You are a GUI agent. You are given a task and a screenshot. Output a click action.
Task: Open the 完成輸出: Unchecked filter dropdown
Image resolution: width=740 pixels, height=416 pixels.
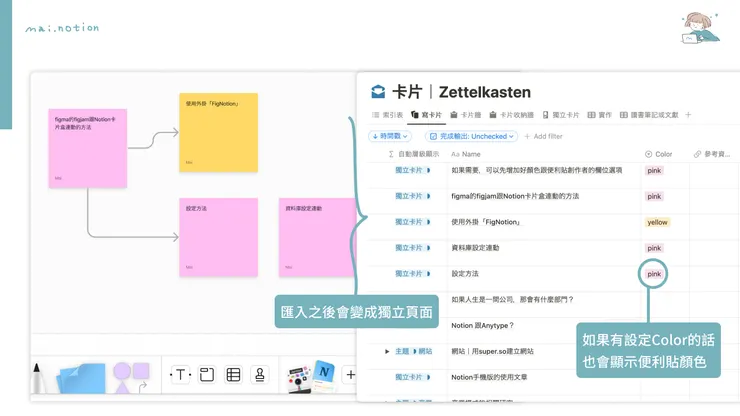click(x=471, y=136)
